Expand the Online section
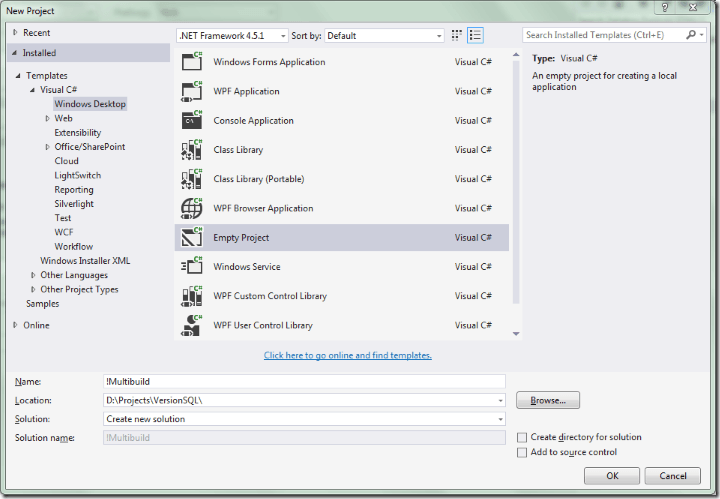Viewport: 720px width, 499px height. pyautogui.click(x=15, y=325)
